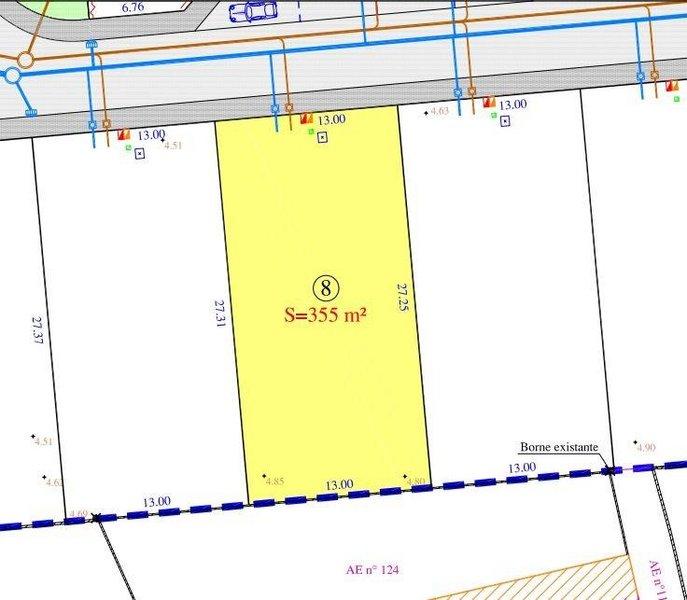Viewport: 687px width, 600px height.
Task: Click the 6.76 dimension at the top
Action: (132, 7)
